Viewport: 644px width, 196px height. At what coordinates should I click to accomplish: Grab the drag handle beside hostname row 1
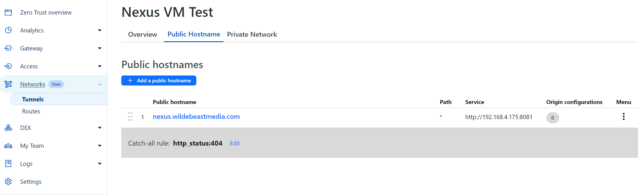point(130,117)
